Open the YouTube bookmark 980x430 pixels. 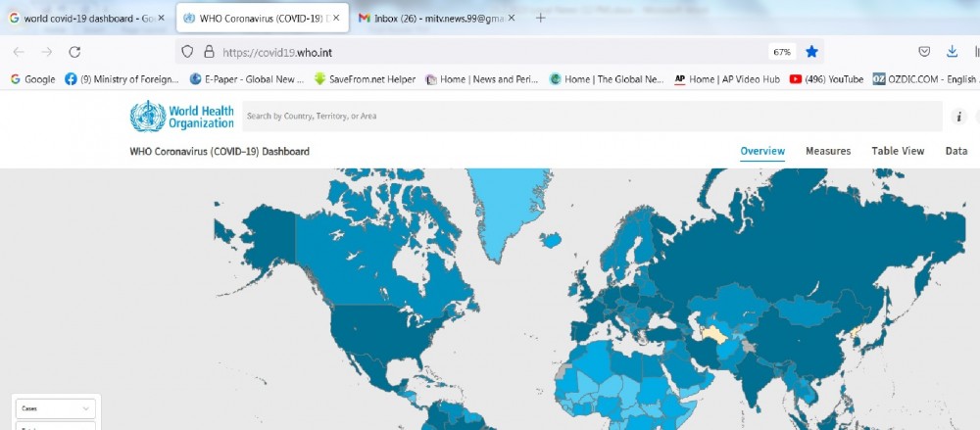click(826, 79)
